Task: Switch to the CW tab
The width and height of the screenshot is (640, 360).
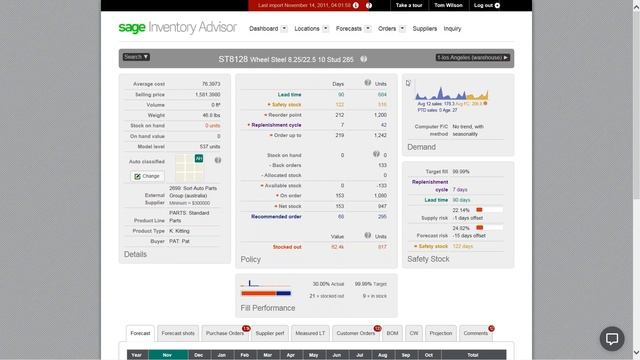Action: click(x=414, y=333)
